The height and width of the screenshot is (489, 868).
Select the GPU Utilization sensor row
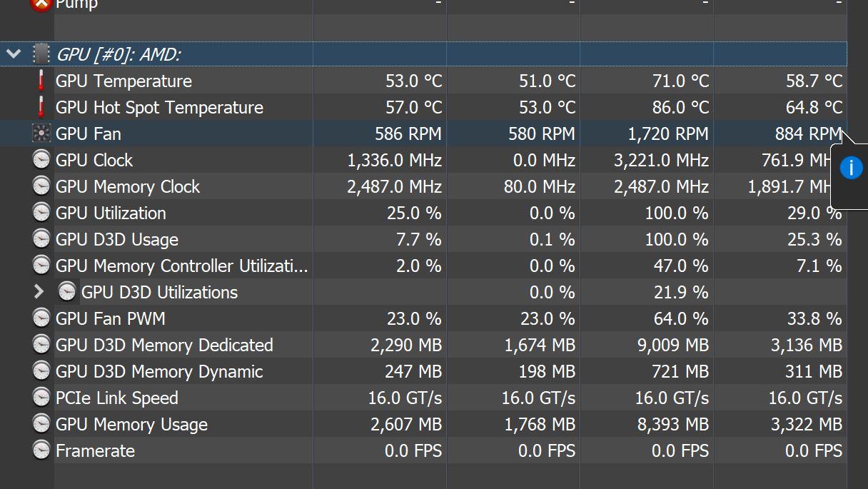point(111,213)
